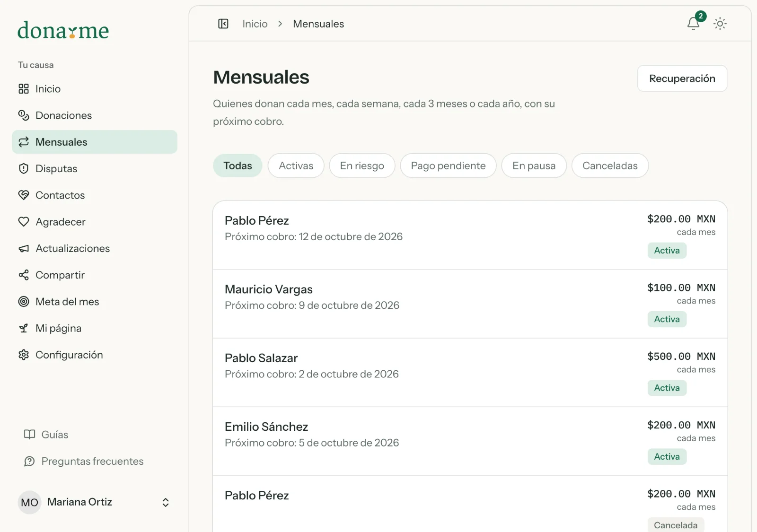Click the Compartir share icon

(24, 275)
